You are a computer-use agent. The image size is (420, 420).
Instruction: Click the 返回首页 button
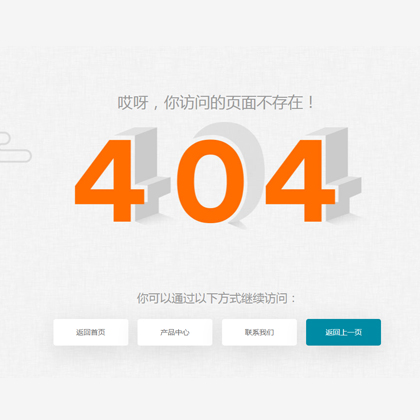coord(91,332)
